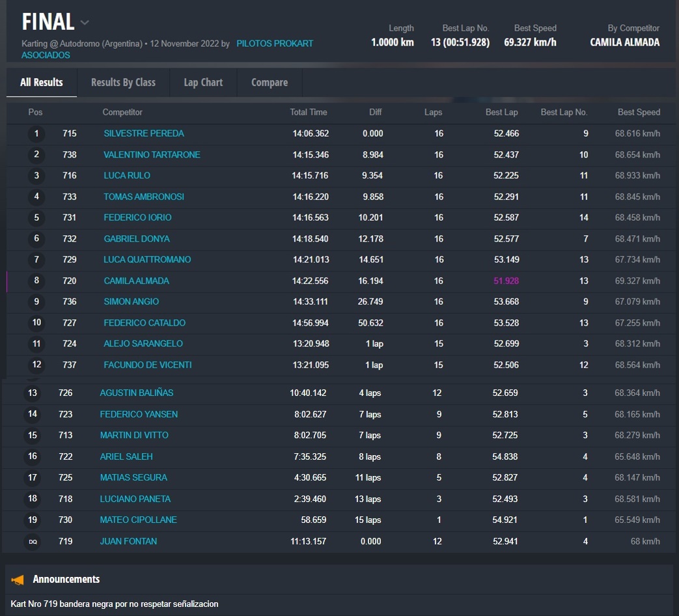679x616 pixels.
Task: Click the JUAN FONTAN competitor name
Action: (x=128, y=541)
